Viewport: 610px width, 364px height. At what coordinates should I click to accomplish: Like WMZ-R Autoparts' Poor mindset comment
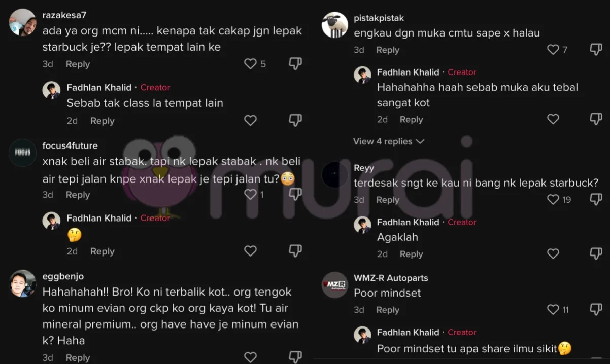click(x=553, y=310)
